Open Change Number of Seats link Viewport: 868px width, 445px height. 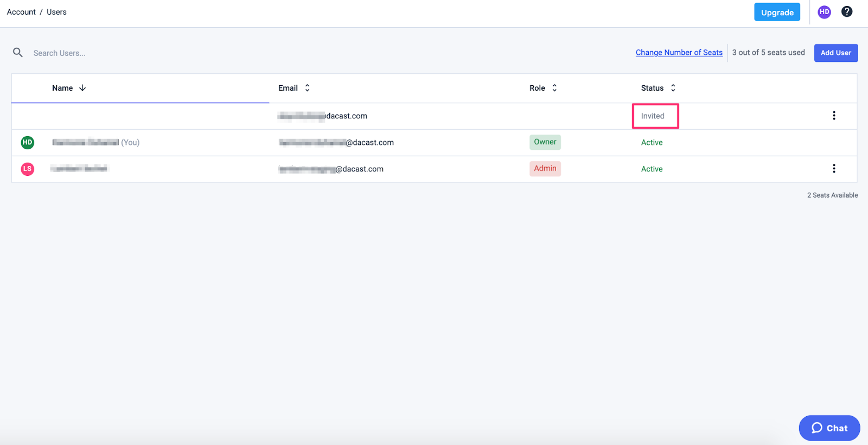(679, 53)
